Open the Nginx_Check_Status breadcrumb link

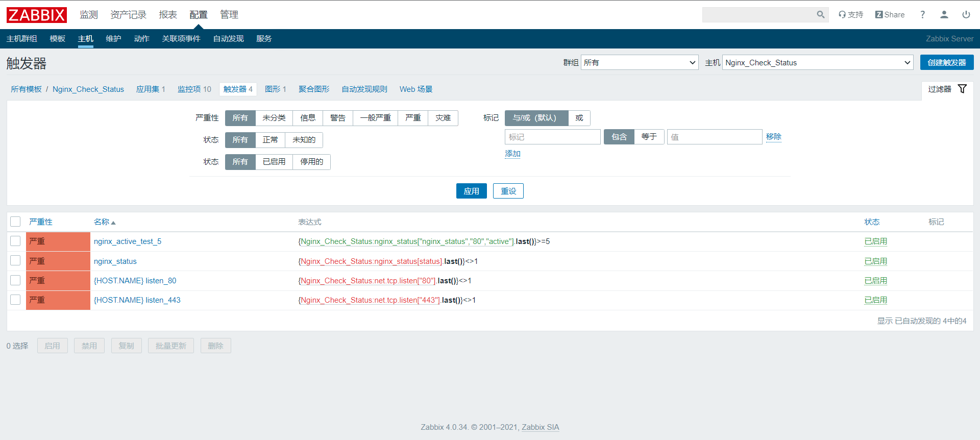pos(88,89)
